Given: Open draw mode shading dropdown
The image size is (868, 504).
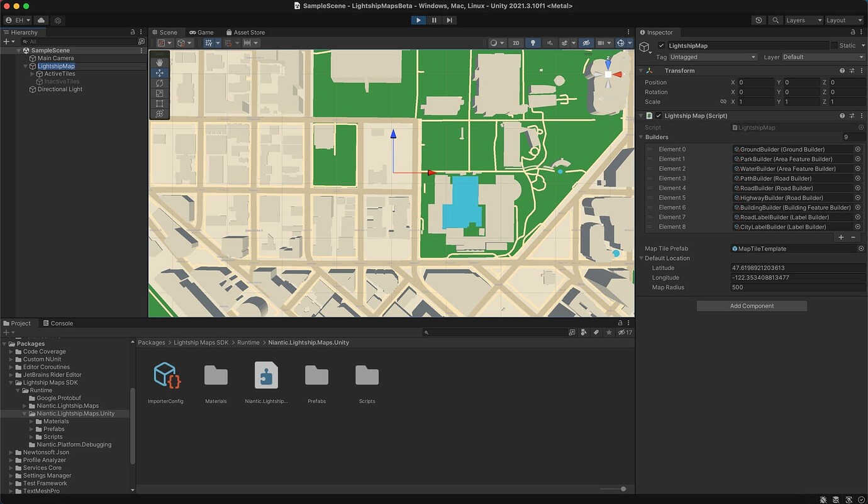Looking at the screenshot, I should click(x=497, y=43).
